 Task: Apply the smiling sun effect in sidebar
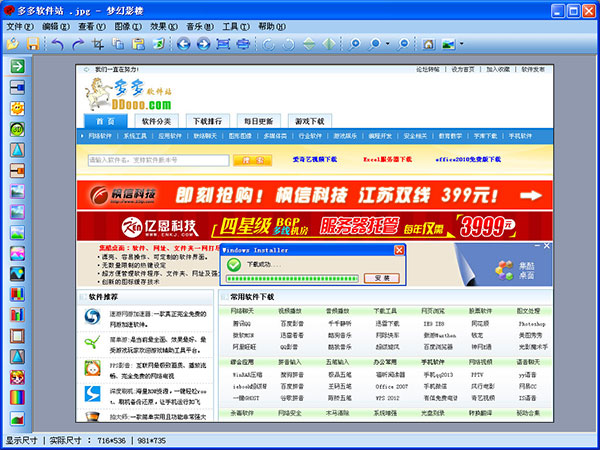coord(17,109)
